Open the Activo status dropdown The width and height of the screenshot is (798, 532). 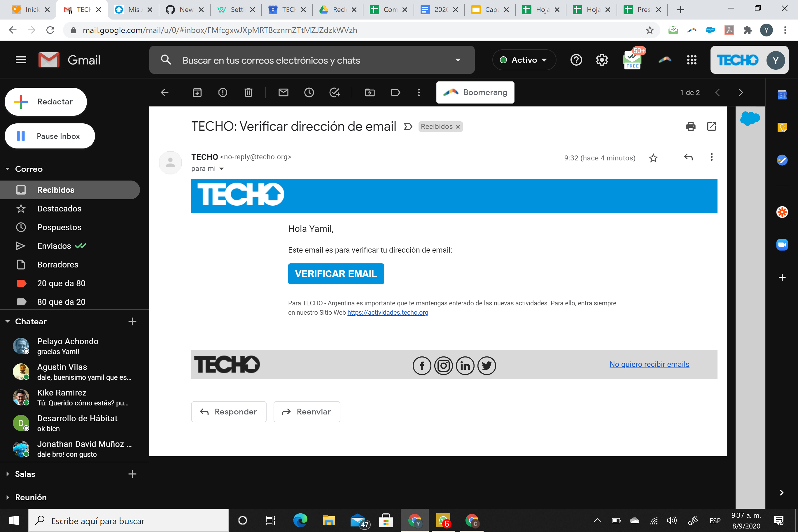(x=524, y=60)
